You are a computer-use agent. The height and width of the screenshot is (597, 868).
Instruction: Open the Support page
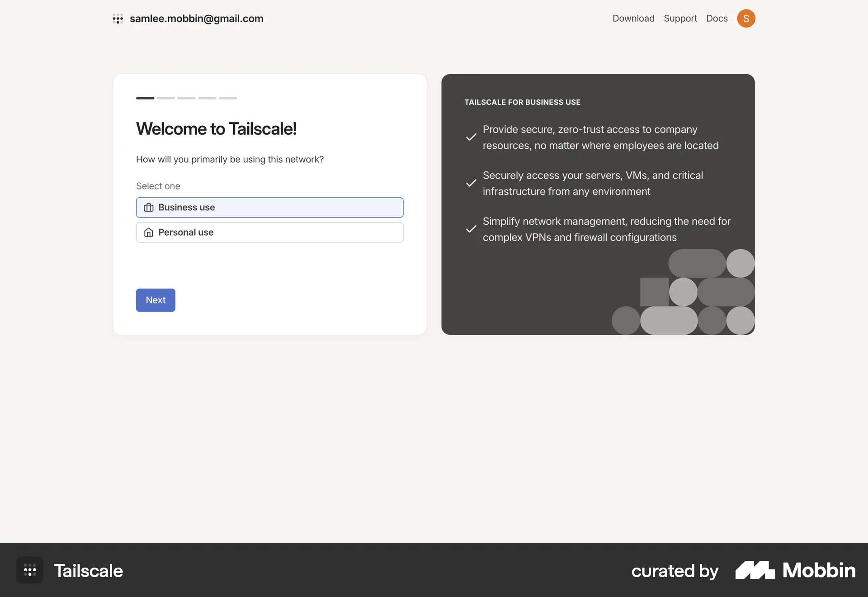point(680,19)
